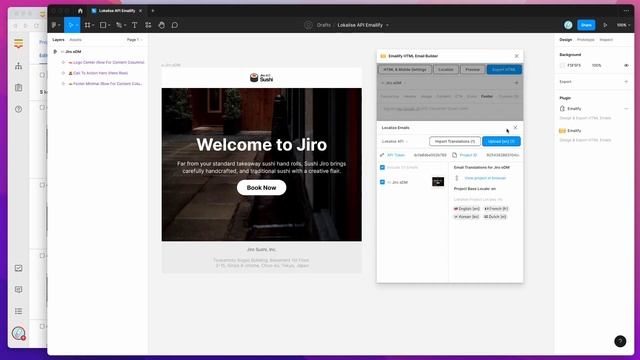Close the Localize Emails dialog
Viewport: 640px width, 360px height.
(x=515, y=128)
